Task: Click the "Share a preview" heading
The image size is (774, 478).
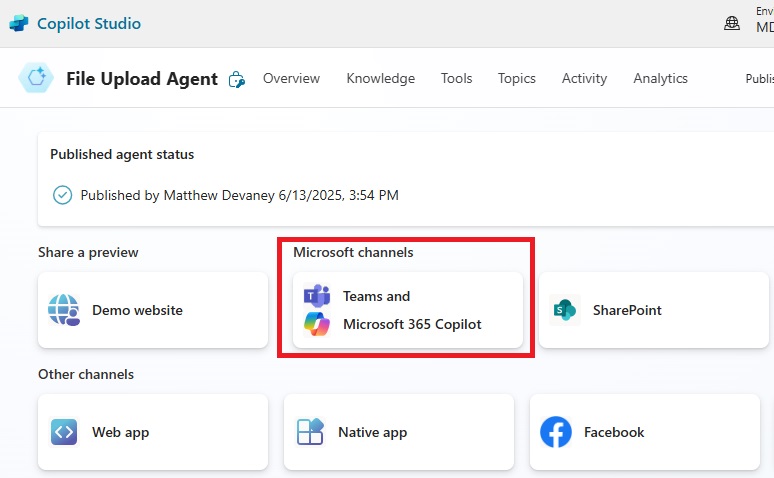Action: 88,252
